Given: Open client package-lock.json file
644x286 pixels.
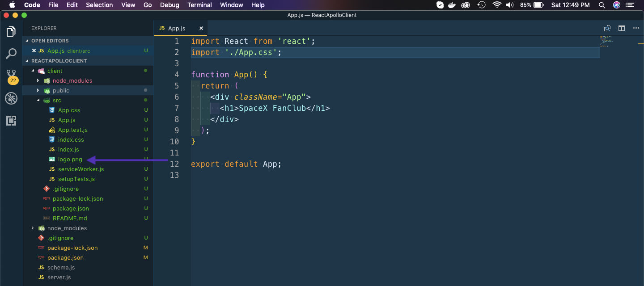Looking at the screenshot, I should (x=78, y=198).
